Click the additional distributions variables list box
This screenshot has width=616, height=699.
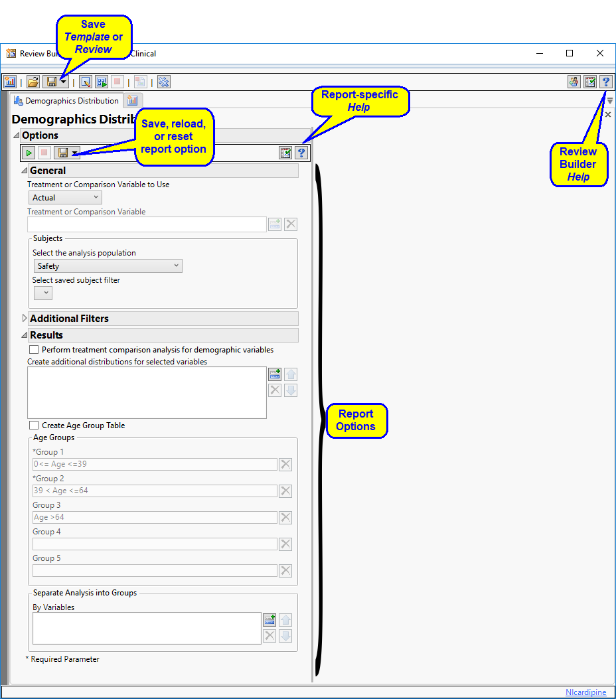coord(147,392)
